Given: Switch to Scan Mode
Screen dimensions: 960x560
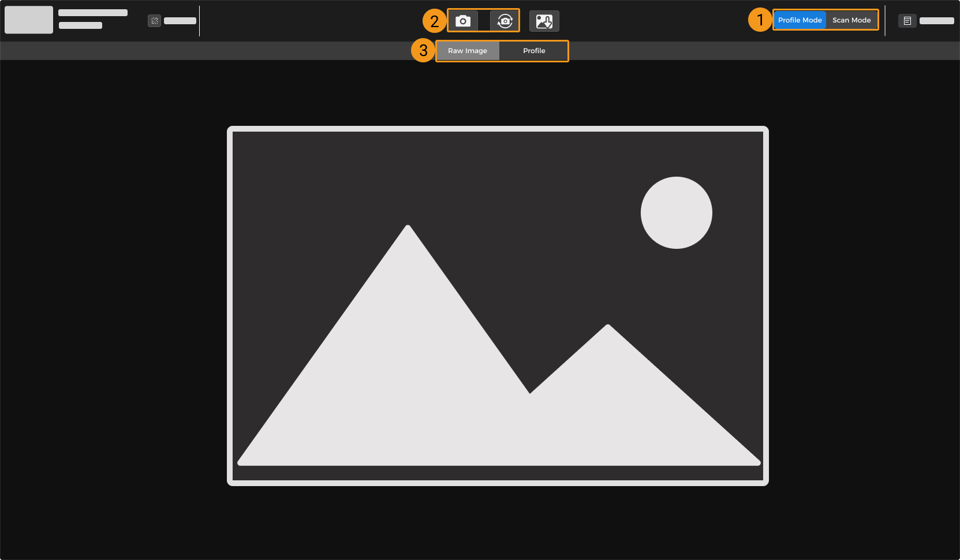Looking at the screenshot, I should [851, 20].
